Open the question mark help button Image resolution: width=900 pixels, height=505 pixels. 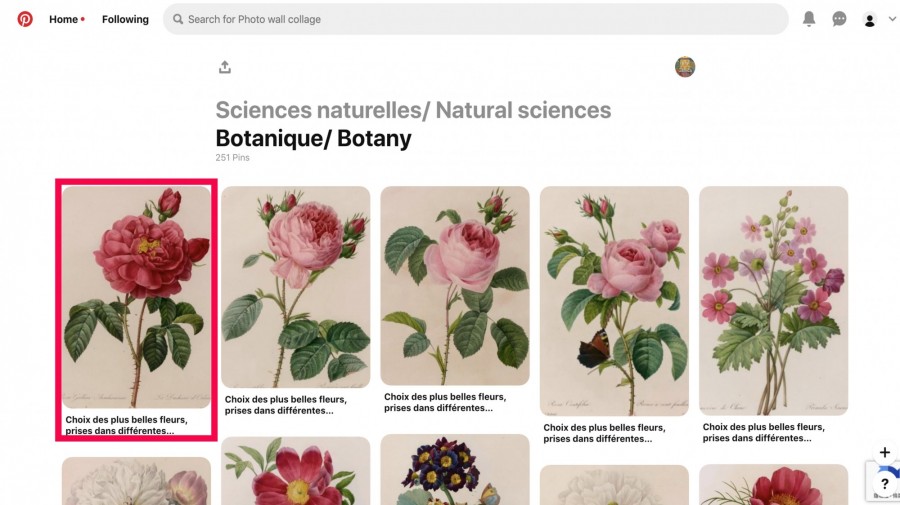coord(885,484)
